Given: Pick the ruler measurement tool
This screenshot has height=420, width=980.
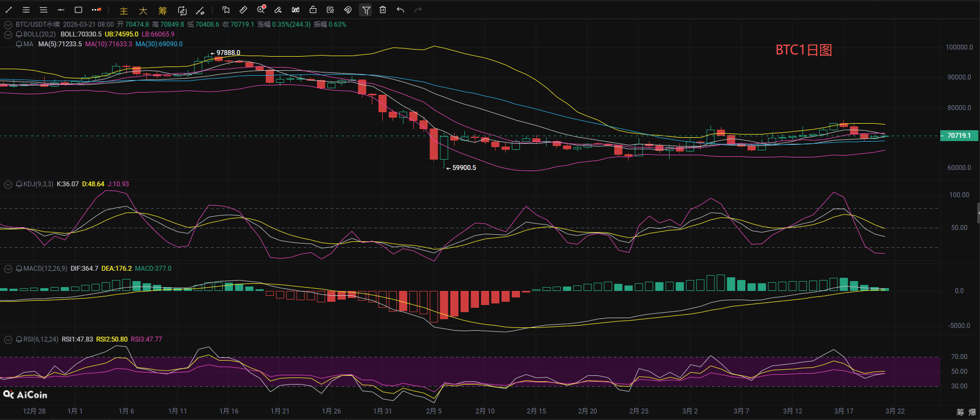Looking at the screenshot, I should [243, 10].
